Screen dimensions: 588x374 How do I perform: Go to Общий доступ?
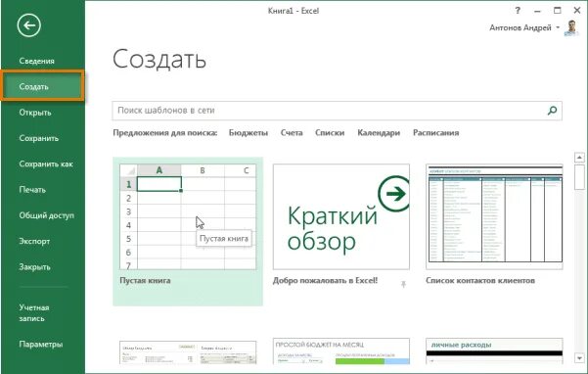(47, 215)
